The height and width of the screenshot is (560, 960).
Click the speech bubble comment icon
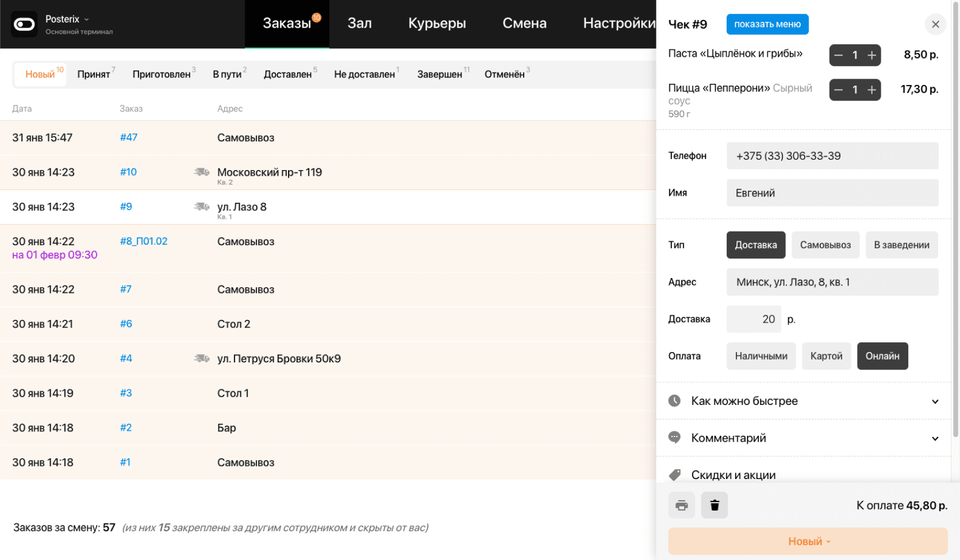(x=675, y=438)
